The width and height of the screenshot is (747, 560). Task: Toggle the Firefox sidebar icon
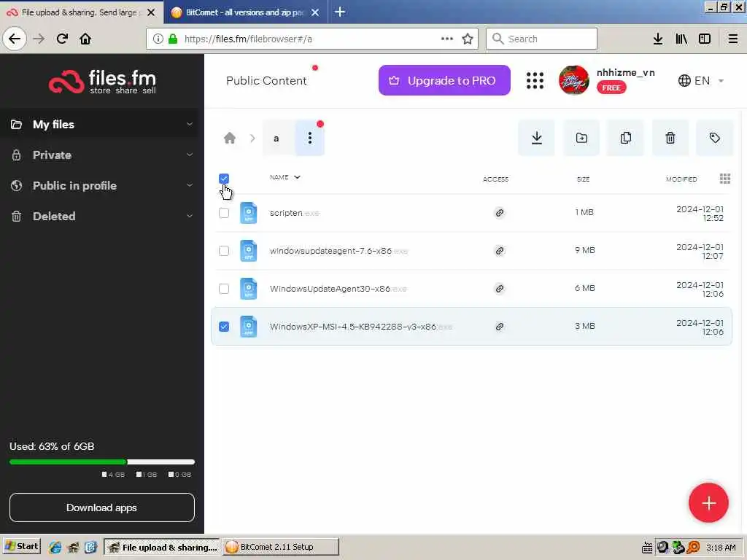click(705, 39)
